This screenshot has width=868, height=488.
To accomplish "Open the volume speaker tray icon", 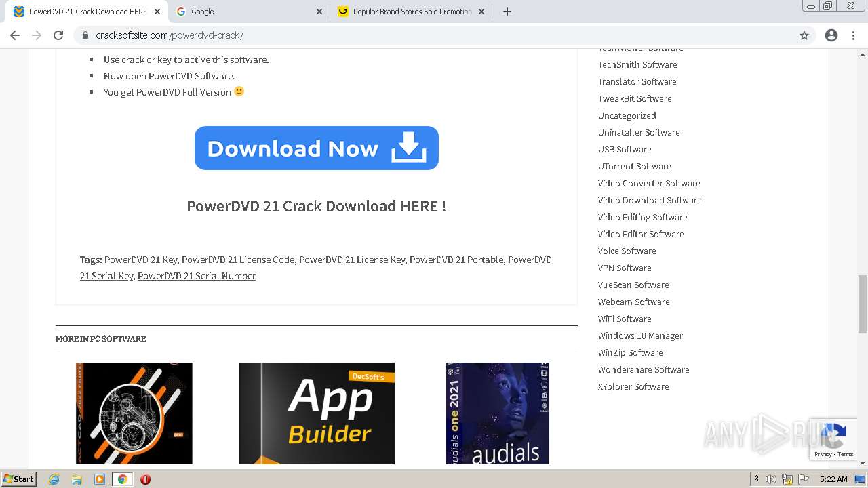I will [771, 479].
